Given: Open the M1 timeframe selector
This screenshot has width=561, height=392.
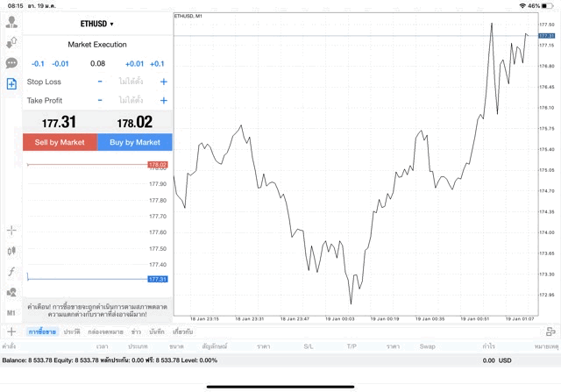Looking at the screenshot, I should pos(11,313).
